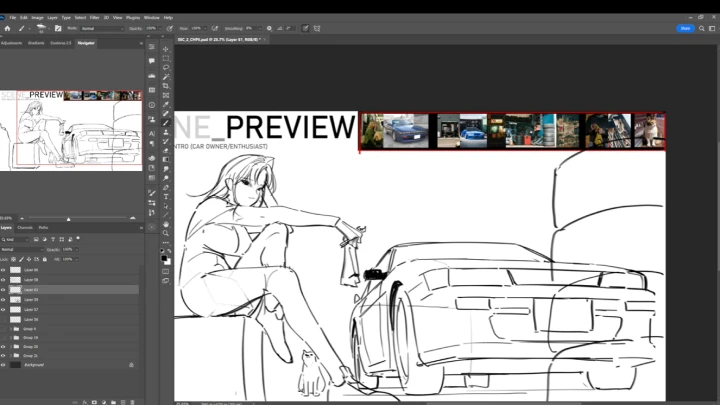Expand Group 21 folder
This screenshot has width=720, height=405.
pyautogui.click(x=11, y=355)
